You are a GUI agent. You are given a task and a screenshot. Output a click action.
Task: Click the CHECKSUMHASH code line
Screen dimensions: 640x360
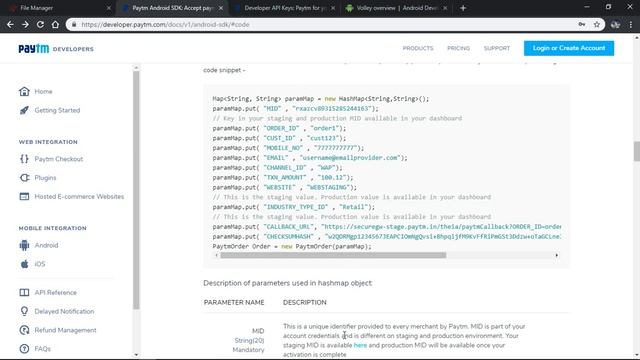pyautogui.click(x=387, y=236)
